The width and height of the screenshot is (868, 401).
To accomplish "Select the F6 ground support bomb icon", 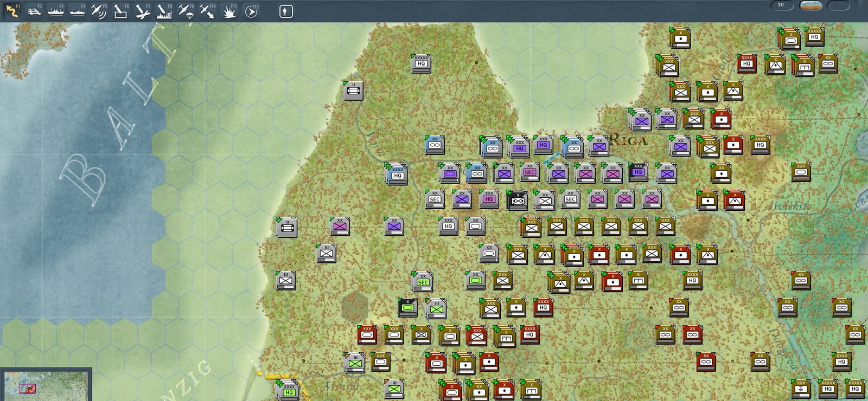I will pyautogui.click(x=120, y=11).
